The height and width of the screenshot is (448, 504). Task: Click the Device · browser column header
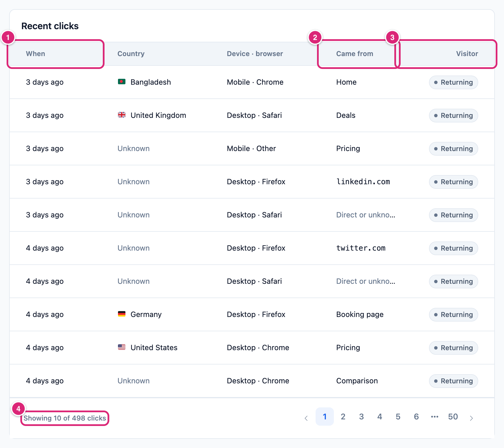click(255, 54)
